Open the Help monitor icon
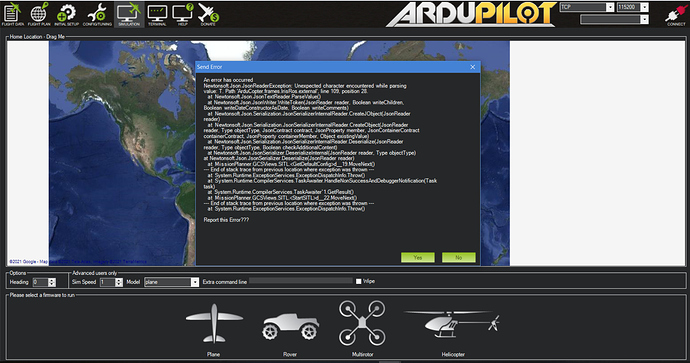Viewport: 690px width, 363px height. (x=183, y=14)
